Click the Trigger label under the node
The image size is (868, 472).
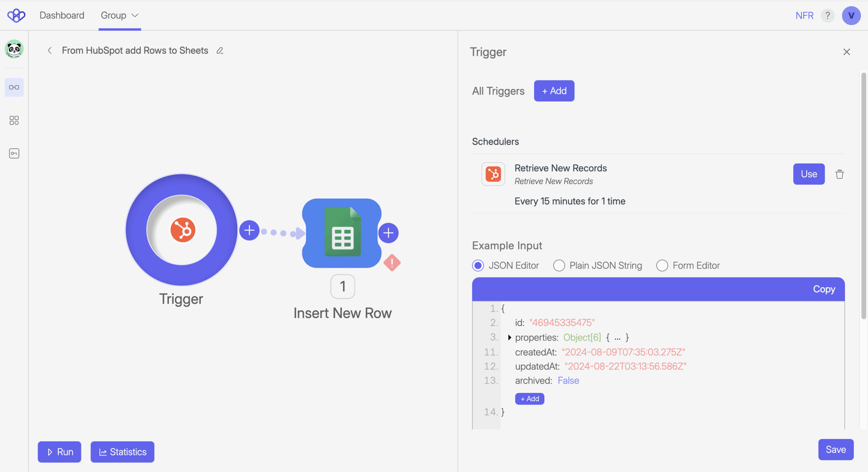point(181,299)
